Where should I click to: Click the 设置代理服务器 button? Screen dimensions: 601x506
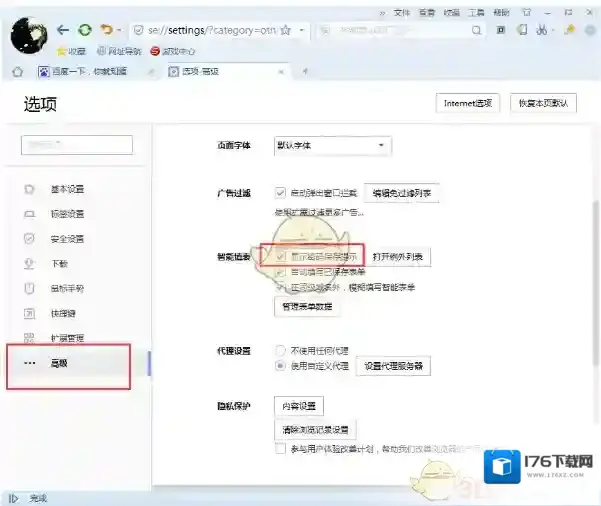(393, 366)
